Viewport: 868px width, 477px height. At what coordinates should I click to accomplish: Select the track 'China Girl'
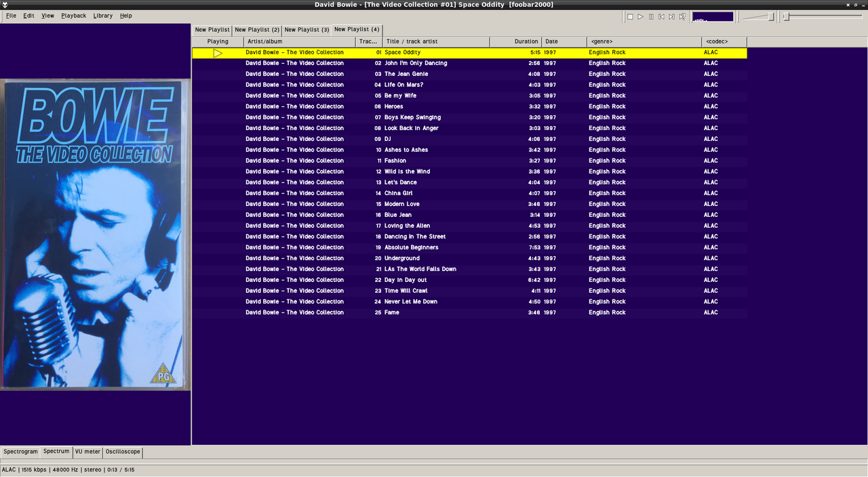[469, 193]
